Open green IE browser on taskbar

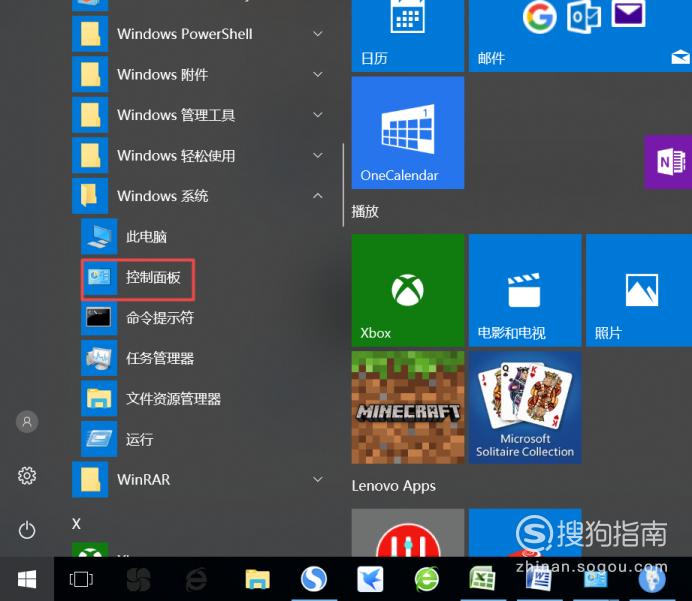(427, 578)
